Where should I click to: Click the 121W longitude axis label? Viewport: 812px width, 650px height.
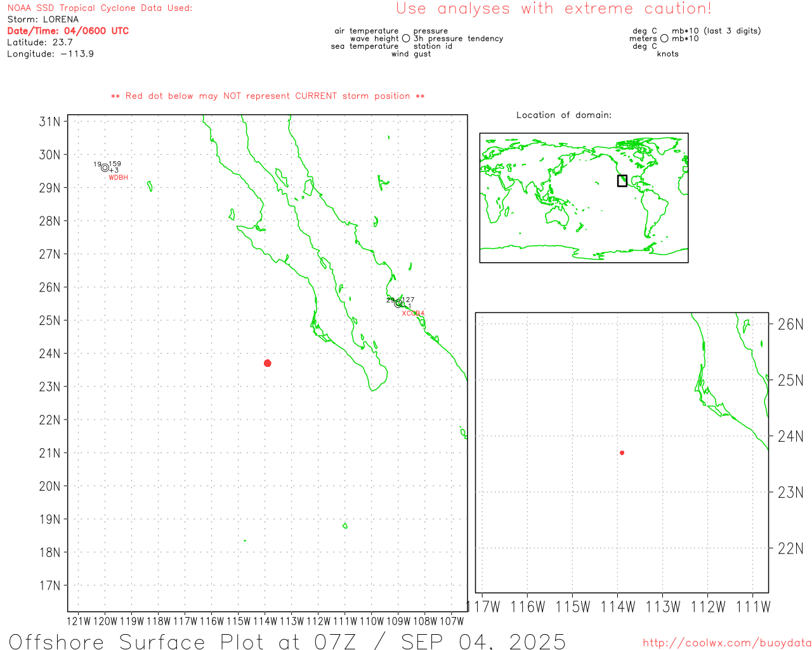[79, 621]
